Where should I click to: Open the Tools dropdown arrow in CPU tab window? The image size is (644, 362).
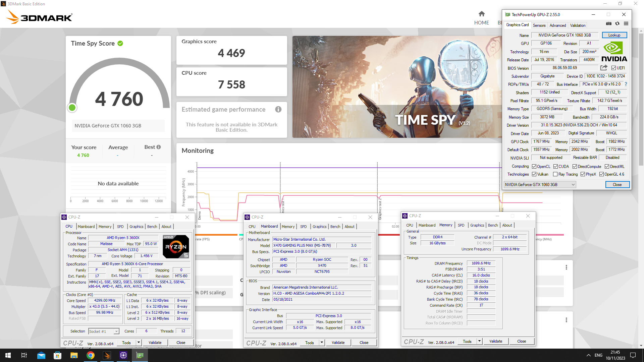pyautogui.click(x=139, y=343)
